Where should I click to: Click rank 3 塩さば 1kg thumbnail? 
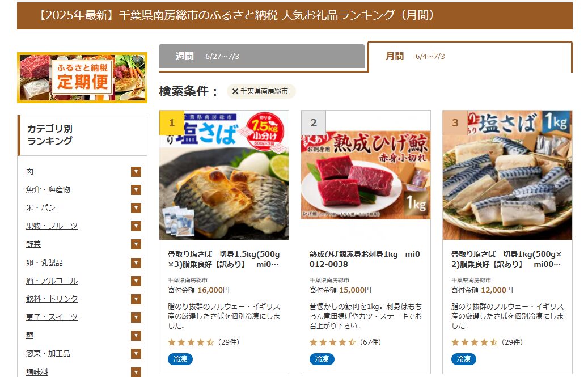pos(507,175)
